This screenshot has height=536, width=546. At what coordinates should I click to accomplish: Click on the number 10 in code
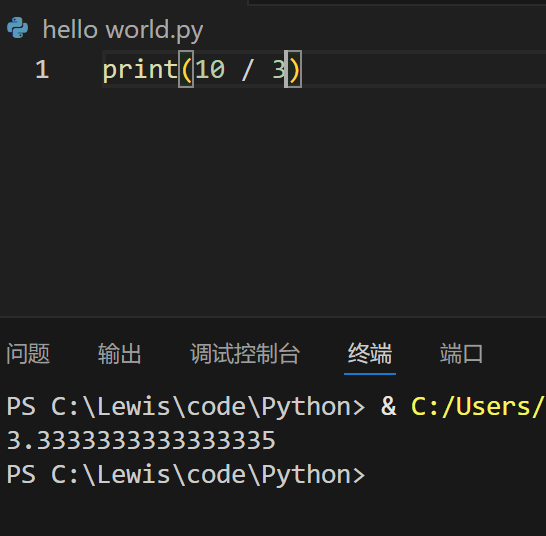coord(210,70)
